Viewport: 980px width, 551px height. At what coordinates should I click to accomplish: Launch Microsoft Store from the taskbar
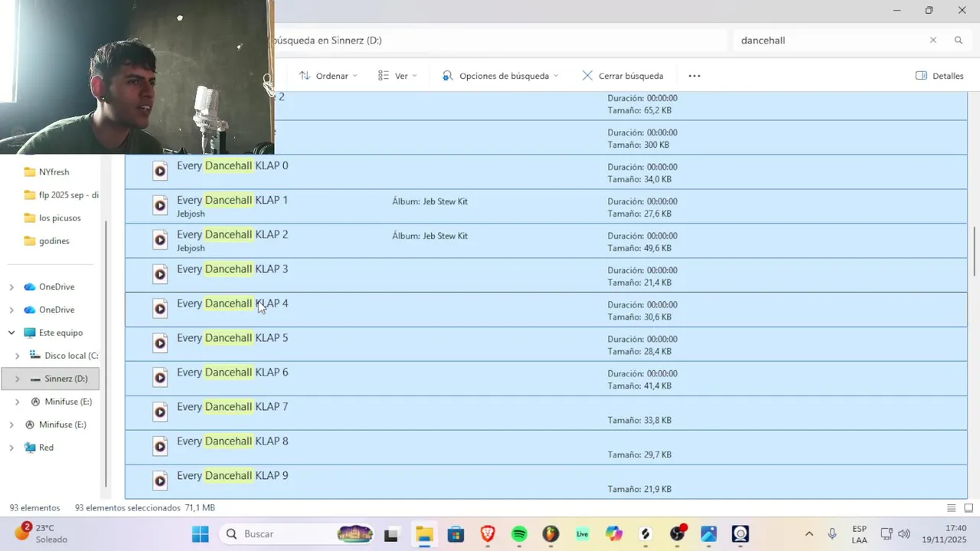point(456,533)
